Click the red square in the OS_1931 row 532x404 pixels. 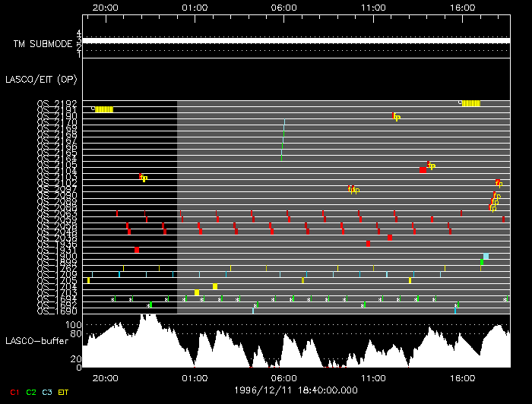[137, 250]
